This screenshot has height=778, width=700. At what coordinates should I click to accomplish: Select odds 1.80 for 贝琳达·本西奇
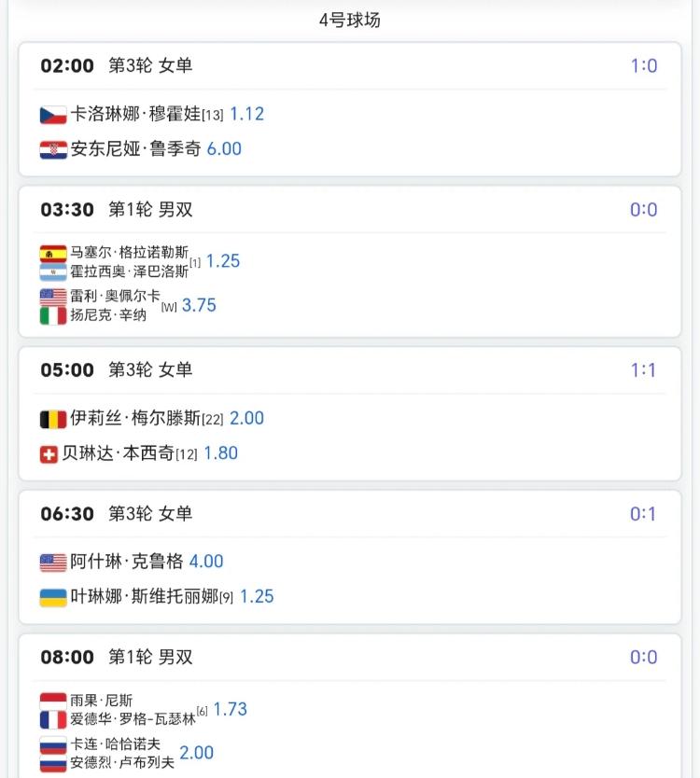pyautogui.click(x=221, y=453)
